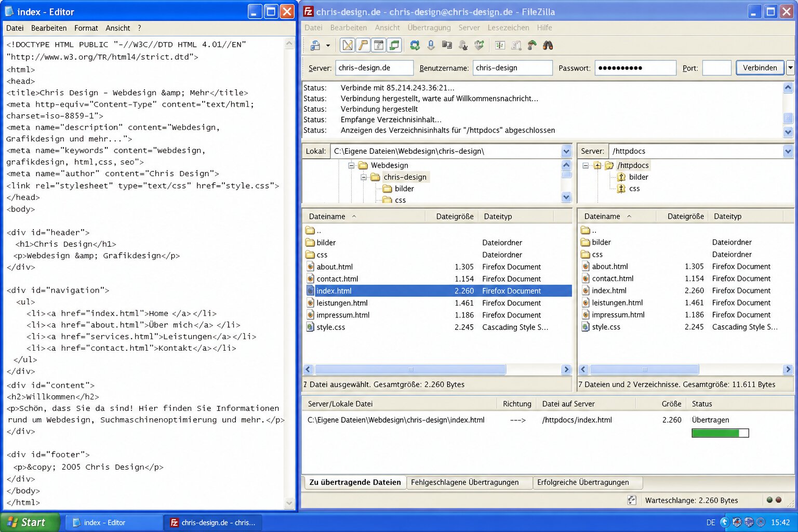Click the transfer progress bar
Viewport: 798px width, 532px height.
click(720, 433)
